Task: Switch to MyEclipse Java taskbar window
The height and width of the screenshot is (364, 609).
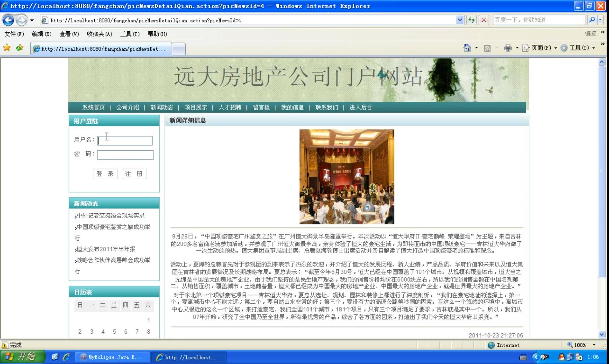Action: (x=112, y=357)
